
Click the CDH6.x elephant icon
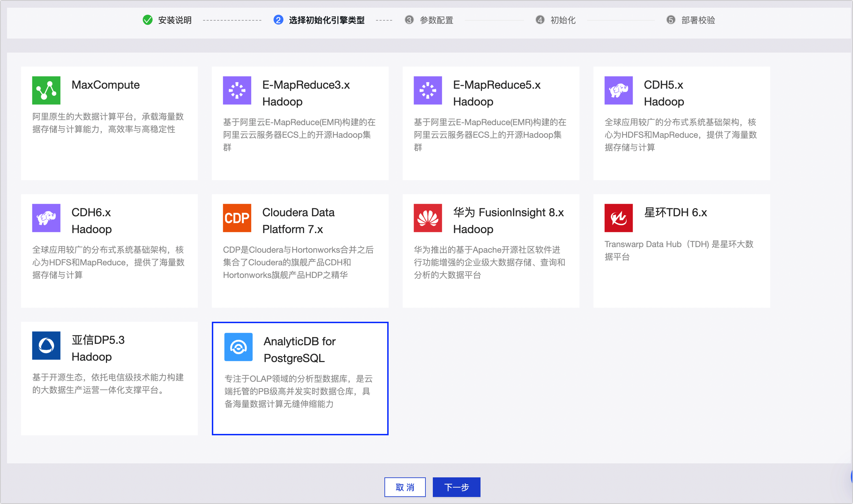[46, 218]
